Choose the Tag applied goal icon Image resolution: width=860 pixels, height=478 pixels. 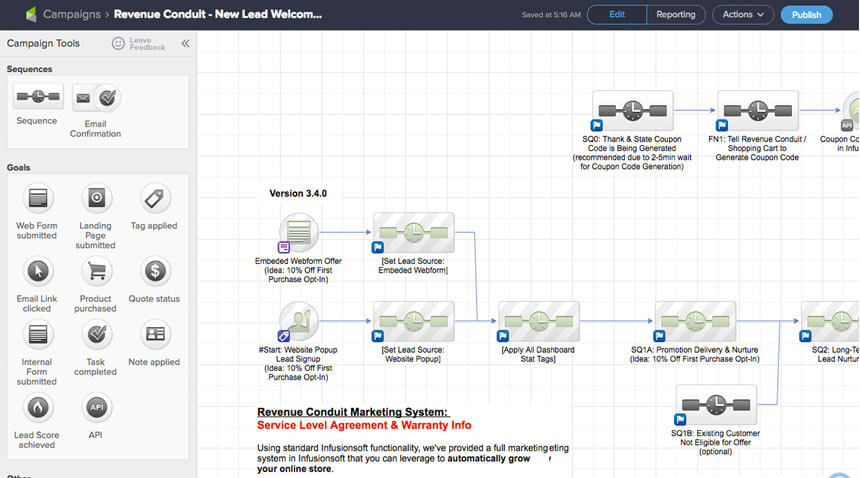click(155, 198)
